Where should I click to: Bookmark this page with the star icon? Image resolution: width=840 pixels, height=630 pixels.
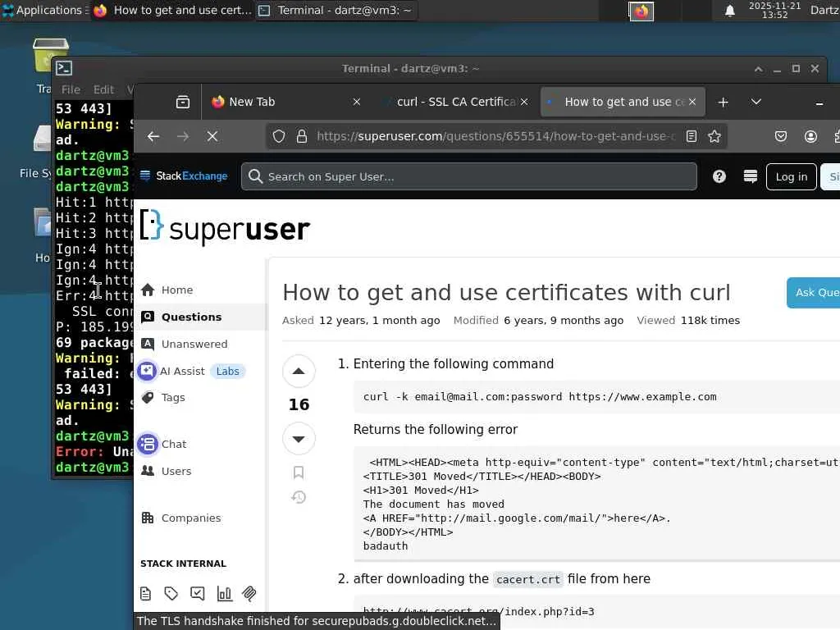(x=714, y=137)
